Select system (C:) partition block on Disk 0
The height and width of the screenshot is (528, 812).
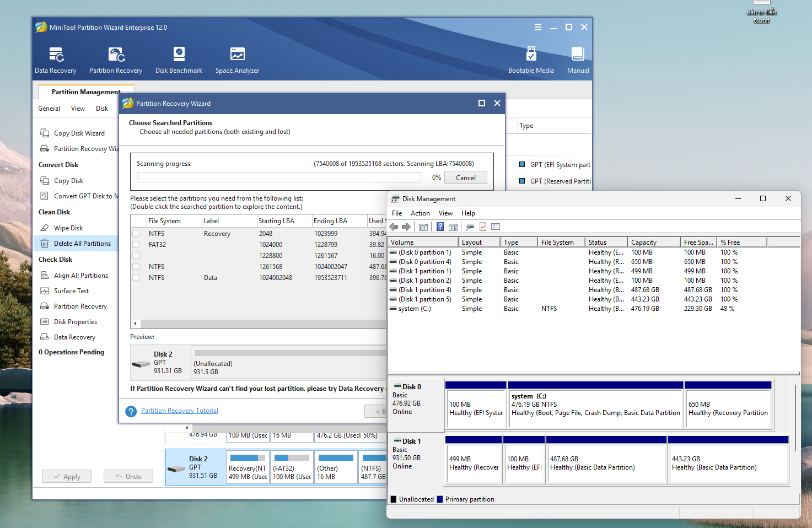[x=595, y=405]
